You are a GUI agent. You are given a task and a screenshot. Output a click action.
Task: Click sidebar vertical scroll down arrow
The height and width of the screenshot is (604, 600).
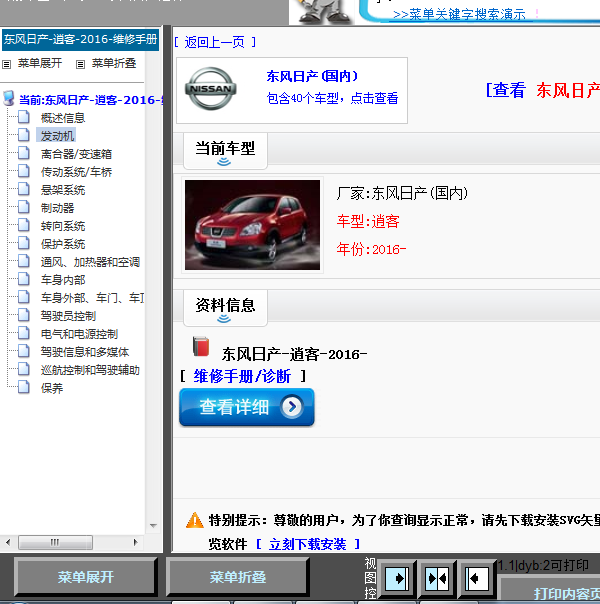tap(153, 525)
